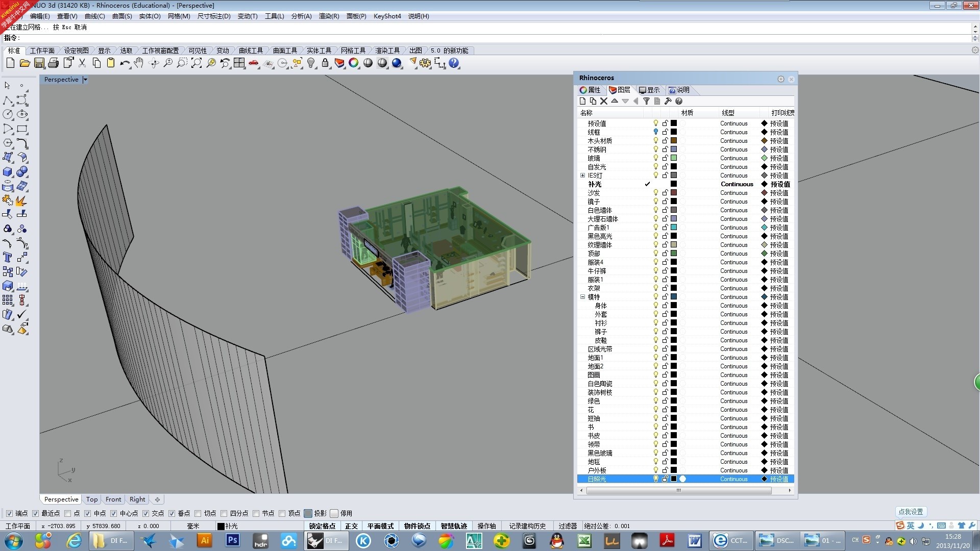The image size is (980, 551).
Task: Open the KeyShot4 menu
Action: (387, 16)
